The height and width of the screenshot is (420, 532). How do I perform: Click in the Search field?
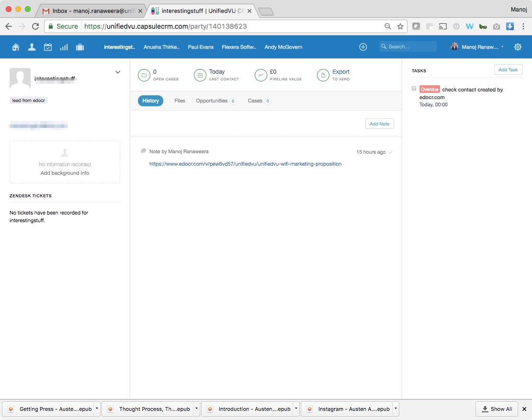408,47
